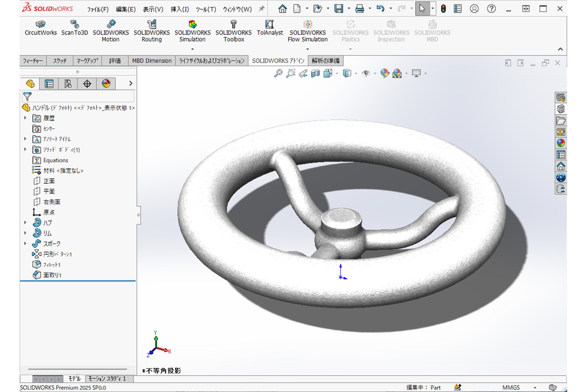
Task: Activate SOLIDWORKS Motion add-in
Action: click(111, 31)
